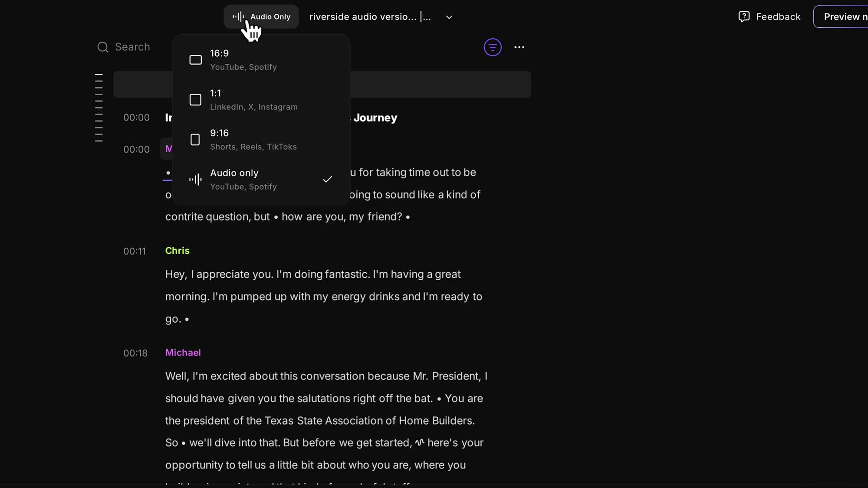
Task: Click the Audio Only waveform icon in top bar
Action: pyautogui.click(x=238, y=17)
